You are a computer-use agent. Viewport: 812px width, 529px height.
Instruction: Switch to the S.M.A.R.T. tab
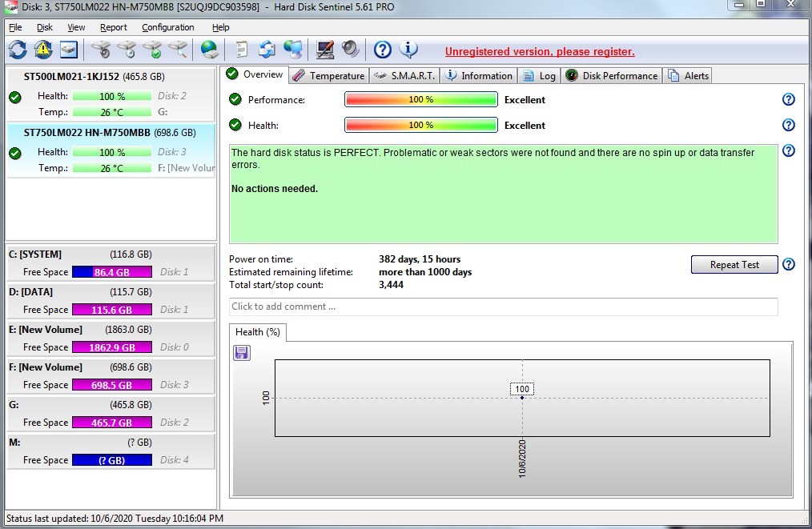pos(404,76)
